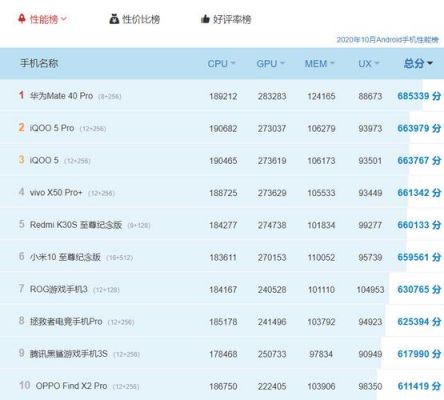The width and height of the screenshot is (444, 400).
Task: Click CPU score 183611
Action: click(223, 257)
